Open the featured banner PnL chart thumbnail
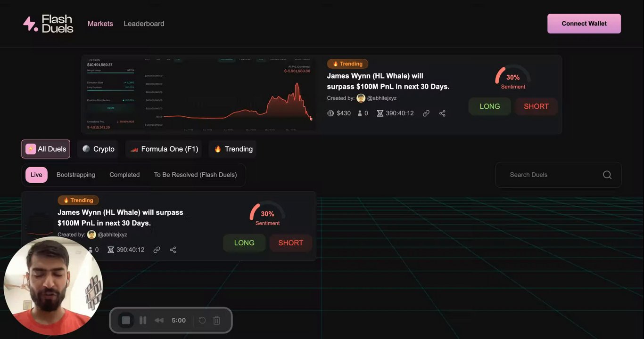644x339 pixels. 199,94
